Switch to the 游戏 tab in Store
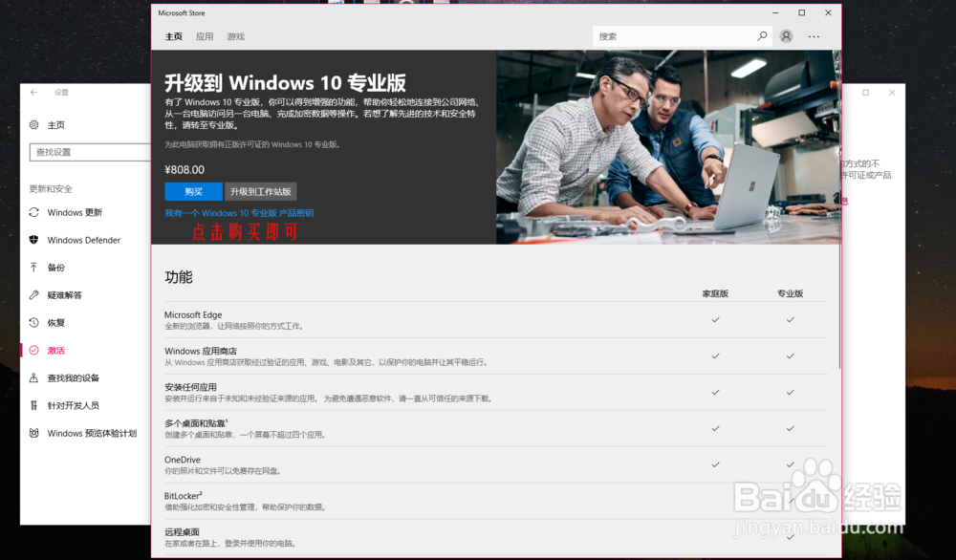 click(x=235, y=36)
